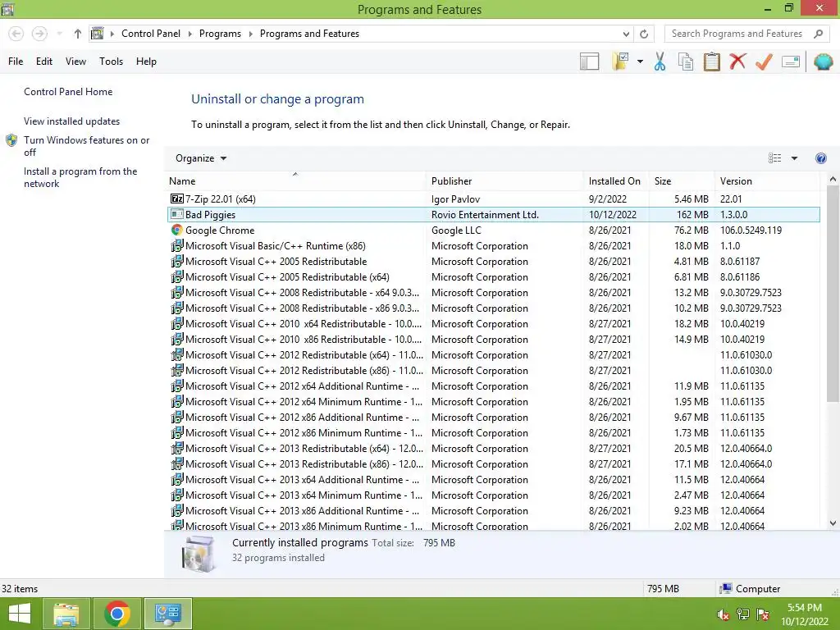Expand the More view options arrow
The image size is (840, 630).
tap(794, 158)
